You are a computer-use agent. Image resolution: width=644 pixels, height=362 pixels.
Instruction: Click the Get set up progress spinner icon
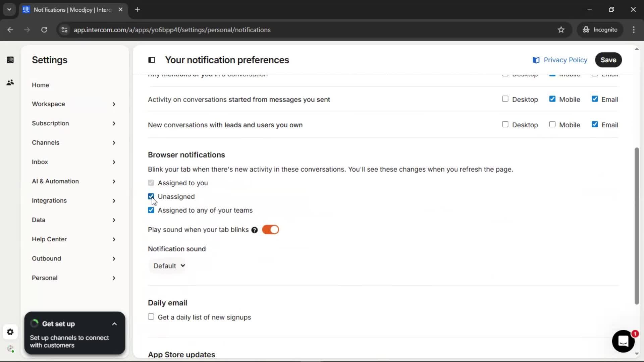pos(34,323)
